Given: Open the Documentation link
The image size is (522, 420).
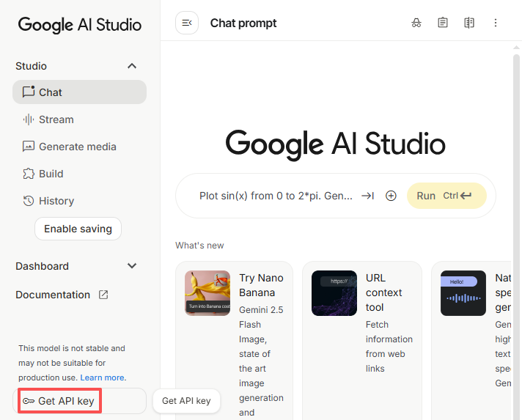Looking at the screenshot, I should (53, 295).
